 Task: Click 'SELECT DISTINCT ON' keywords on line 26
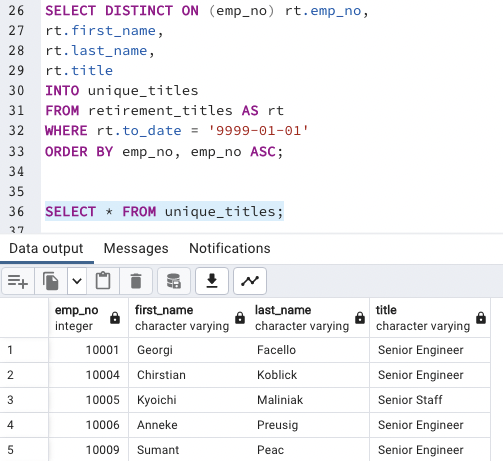pyautogui.click(x=122, y=11)
